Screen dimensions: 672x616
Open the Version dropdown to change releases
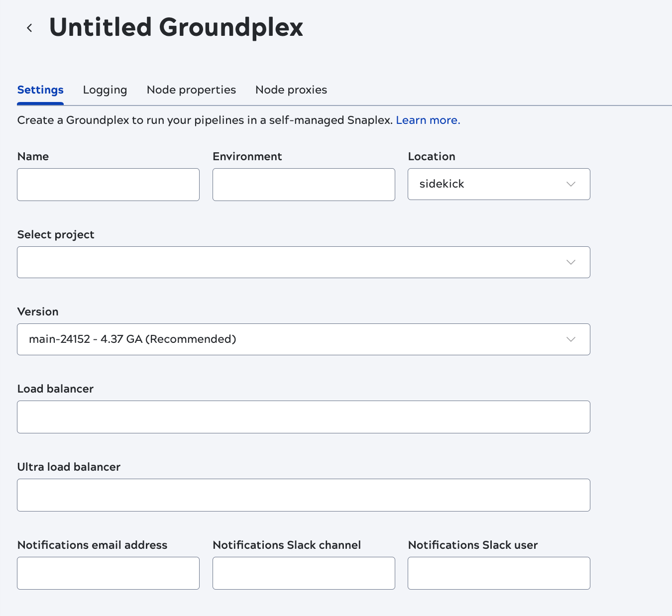[x=304, y=339]
